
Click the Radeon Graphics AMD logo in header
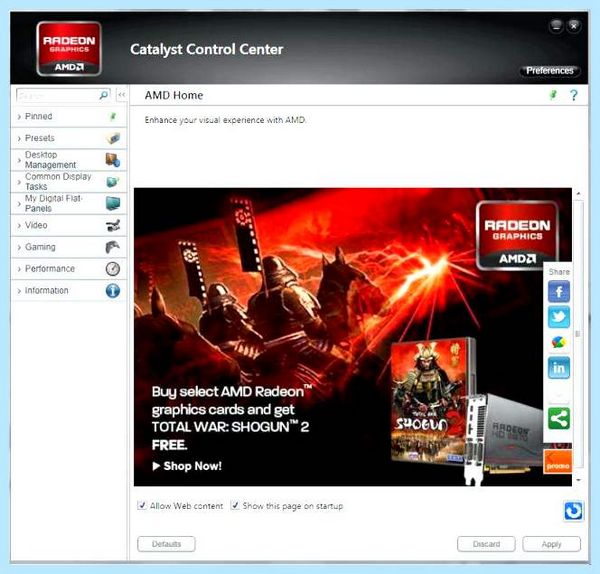pos(69,49)
